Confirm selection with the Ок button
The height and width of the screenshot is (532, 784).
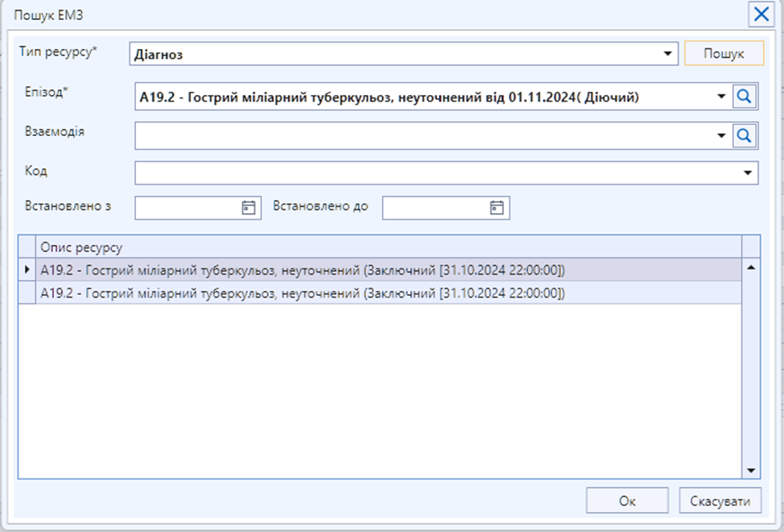click(x=627, y=501)
